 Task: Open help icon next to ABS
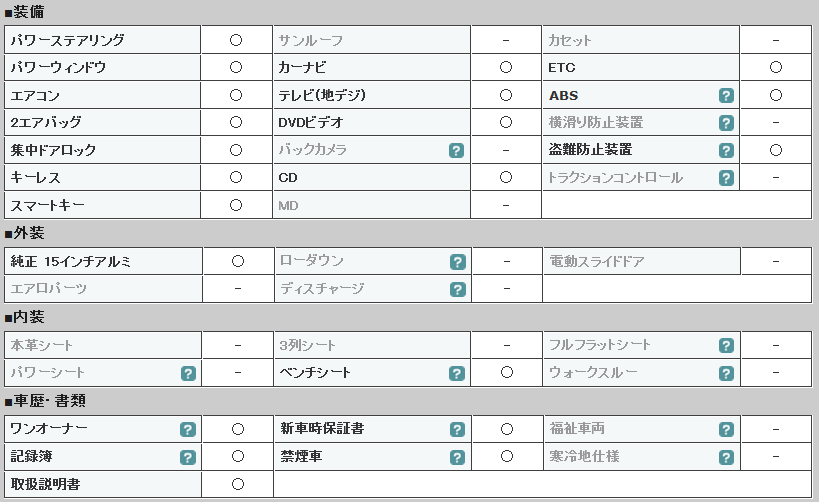click(x=726, y=96)
